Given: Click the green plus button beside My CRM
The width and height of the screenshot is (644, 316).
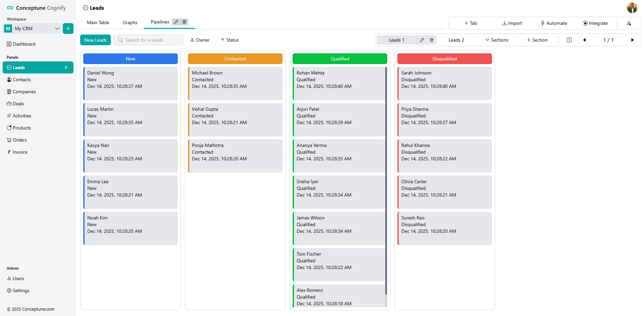Looking at the screenshot, I should coord(68,29).
